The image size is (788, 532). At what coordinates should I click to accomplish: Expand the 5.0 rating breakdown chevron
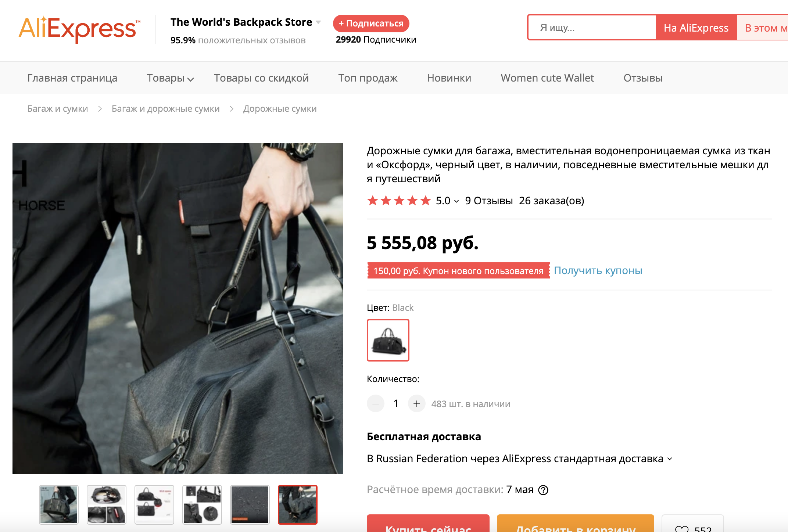coord(456,201)
